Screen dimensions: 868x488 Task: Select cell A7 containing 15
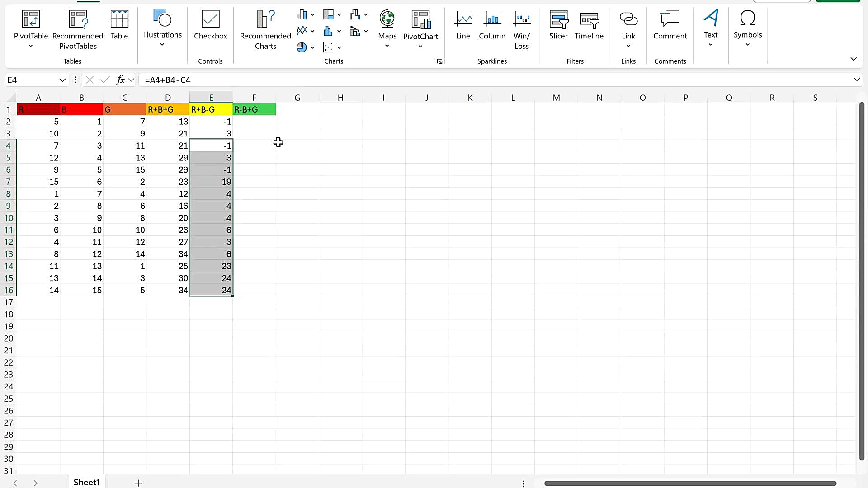[38, 182]
